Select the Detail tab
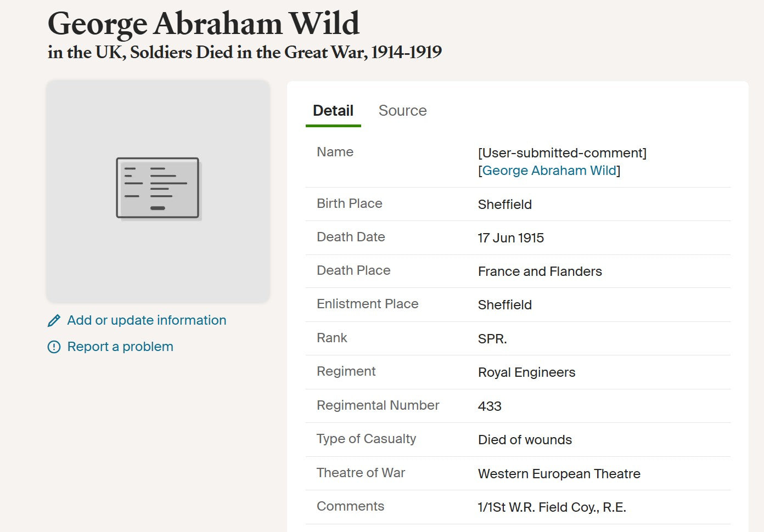The width and height of the screenshot is (764, 532). pyautogui.click(x=333, y=111)
